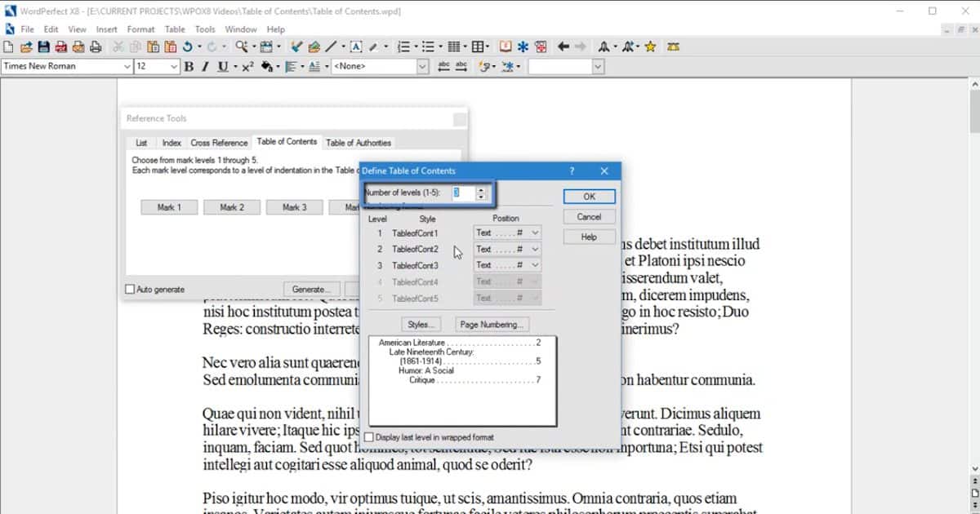Activate the Zoom magnifier tool
The height and width of the screenshot is (514, 980).
(242, 47)
